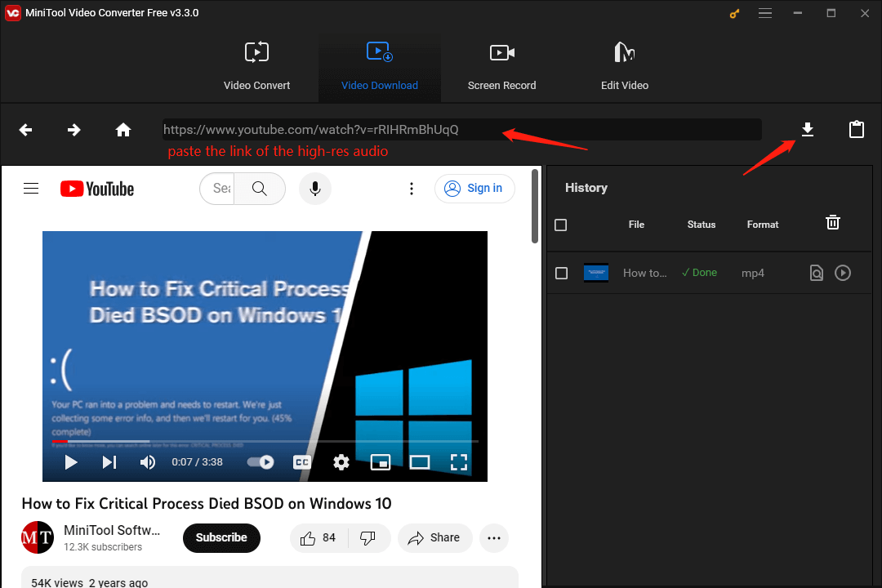Open the Screen Record tab
This screenshot has height=588, width=882.
click(501, 66)
